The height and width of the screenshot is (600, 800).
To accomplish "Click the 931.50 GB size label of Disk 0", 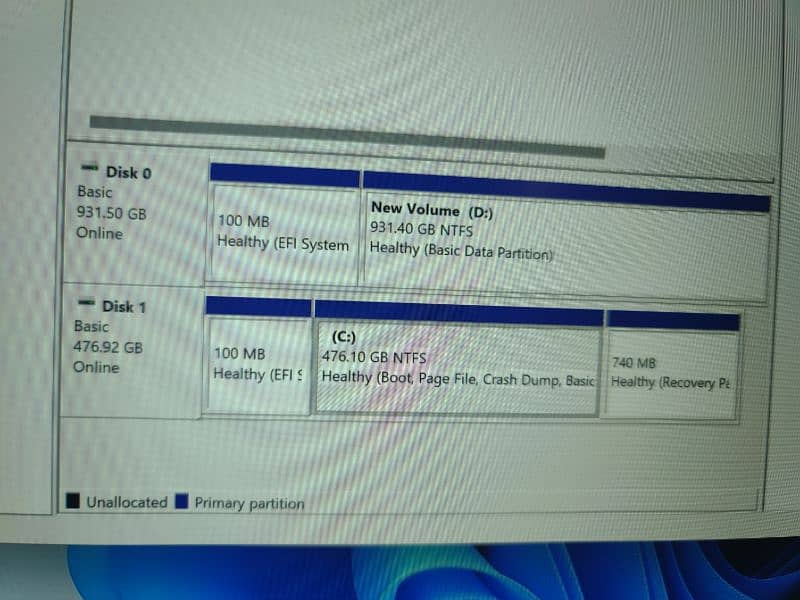I will pos(111,213).
